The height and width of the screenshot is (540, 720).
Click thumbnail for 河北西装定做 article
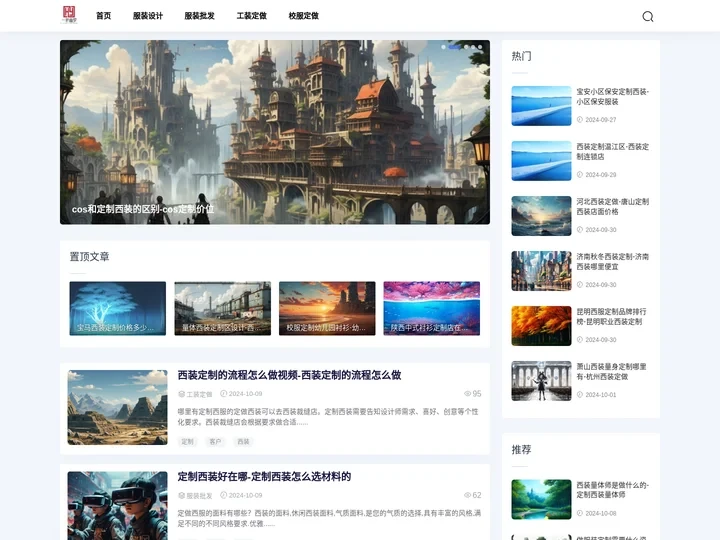541,216
